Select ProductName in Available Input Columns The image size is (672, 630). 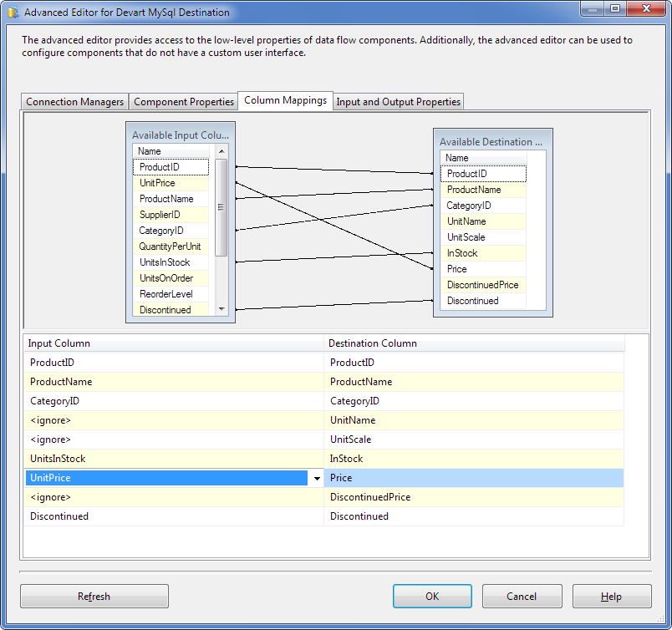click(x=171, y=199)
